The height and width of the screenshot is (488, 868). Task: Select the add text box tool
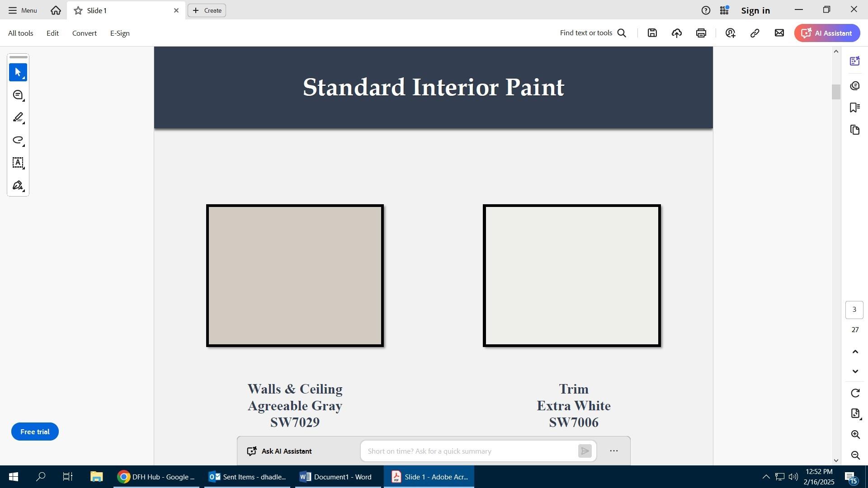18,163
